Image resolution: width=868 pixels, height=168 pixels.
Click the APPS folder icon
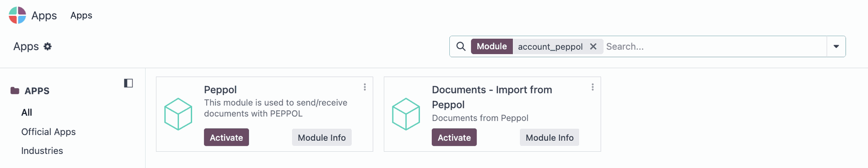15,91
